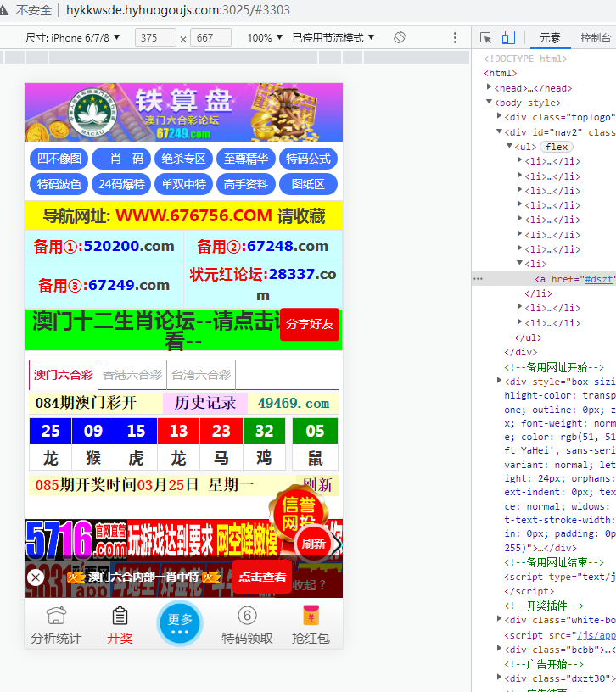The height and width of the screenshot is (692, 616).
Task: Collapse the ul flex node
Action: 509,146
